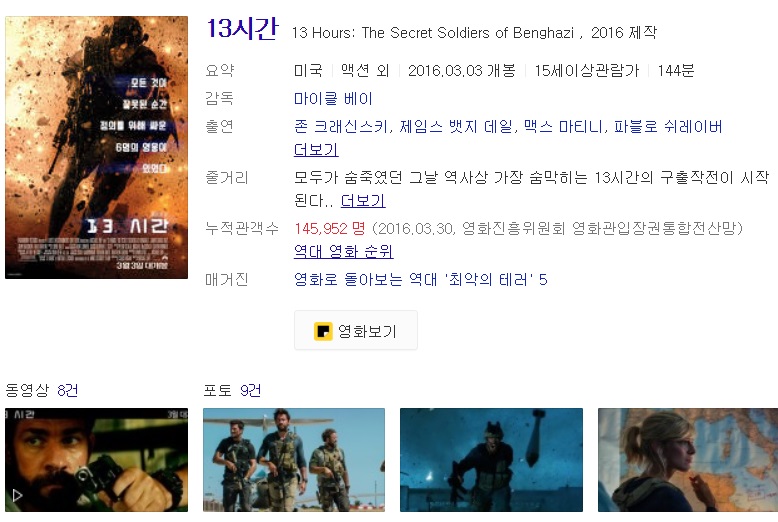Click the 영화보기 button
The width and height of the screenshot is (778, 522).
356,330
